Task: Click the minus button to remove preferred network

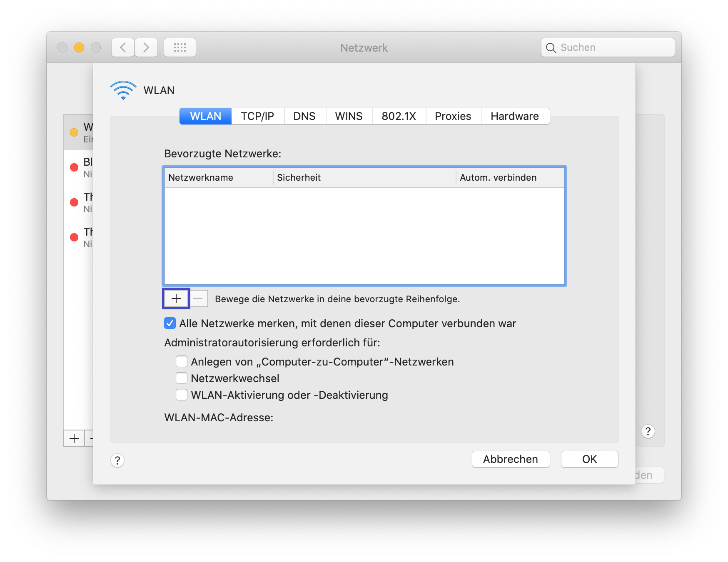Action: click(x=199, y=298)
